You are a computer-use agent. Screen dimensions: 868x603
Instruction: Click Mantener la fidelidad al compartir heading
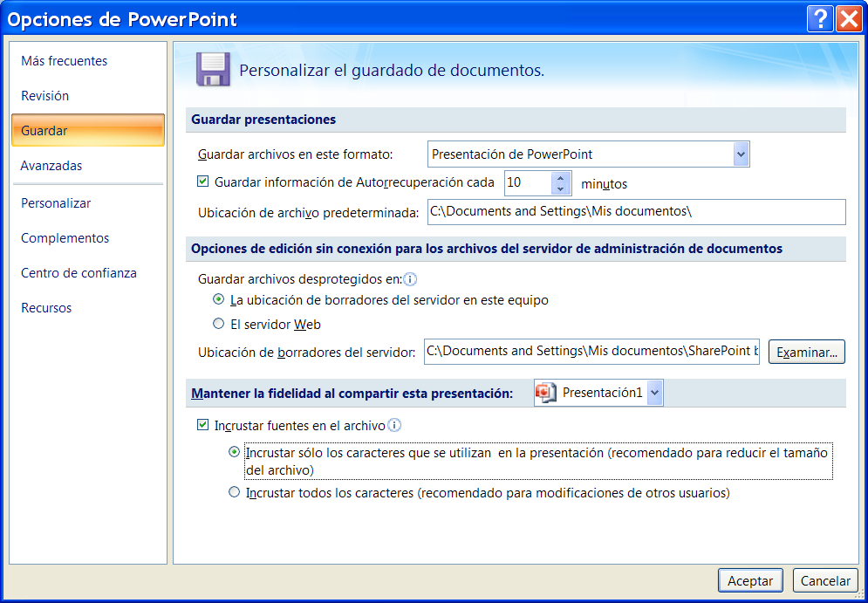[x=352, y=394]
